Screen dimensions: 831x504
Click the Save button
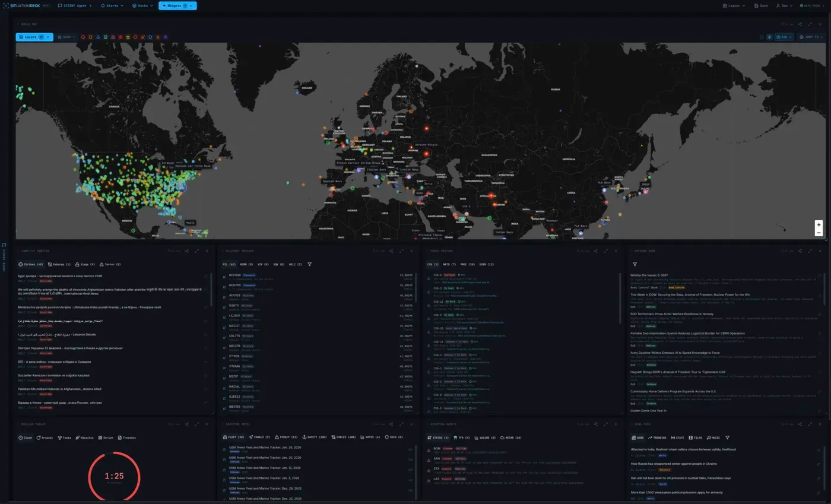(760, 5)
